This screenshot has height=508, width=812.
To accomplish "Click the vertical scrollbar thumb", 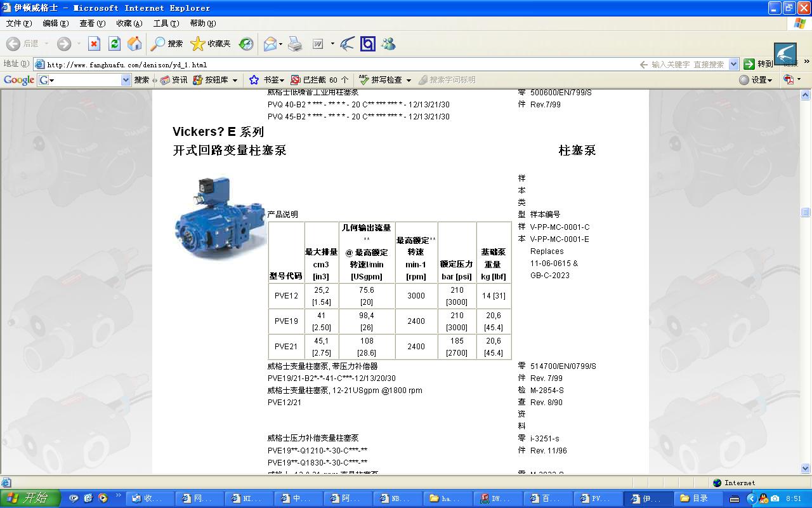I will [x=806, y=212].
